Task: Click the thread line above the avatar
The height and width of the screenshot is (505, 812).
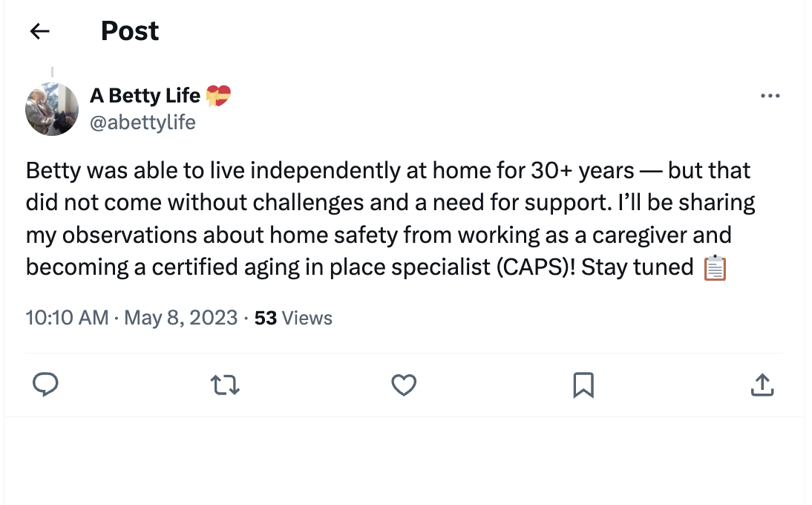Action: pyautogui.click(x=52, y=73)
